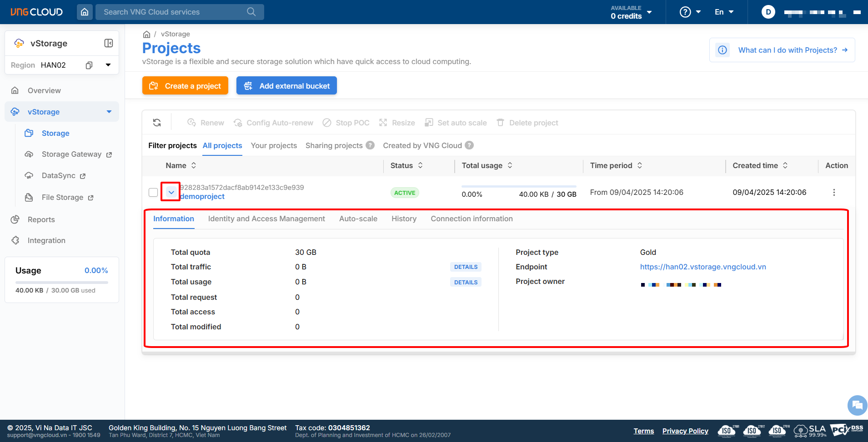Click the home icon in top bar
868x442 pixels.
coord(85,12)
